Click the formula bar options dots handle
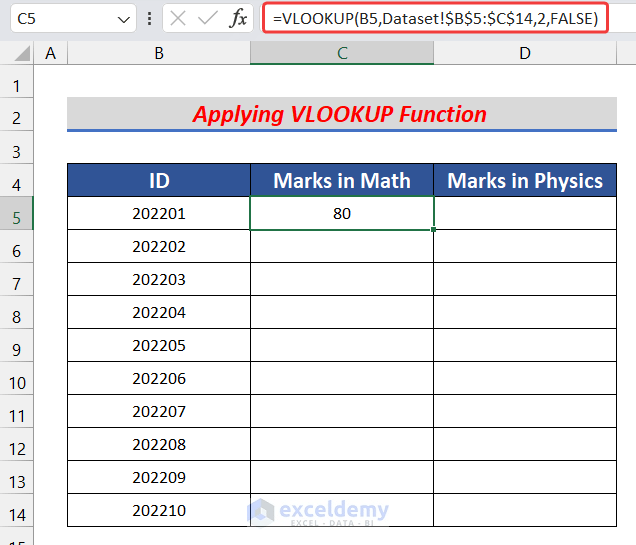The width and height of the screenshot is (636, 545). [x=150, y=18]
